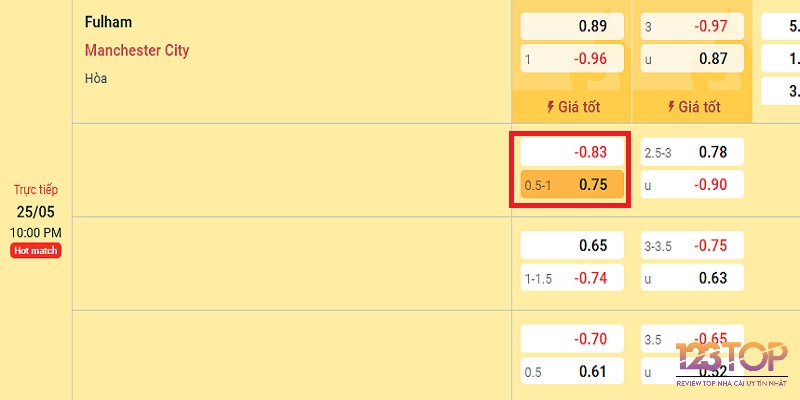Select the 0.5 handicap odds of 0.61
The height and width of the screenshot is (400, 800).
pyautogui.click(x=572, y=371)
